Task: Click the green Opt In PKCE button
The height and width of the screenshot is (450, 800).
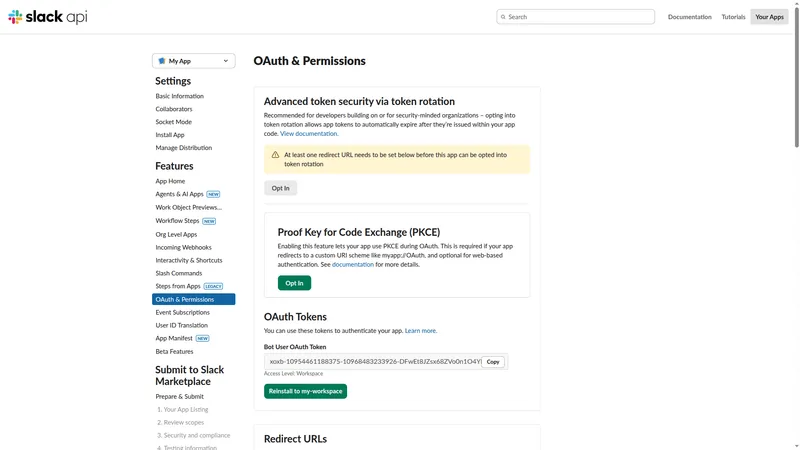Action: [294, 283]
